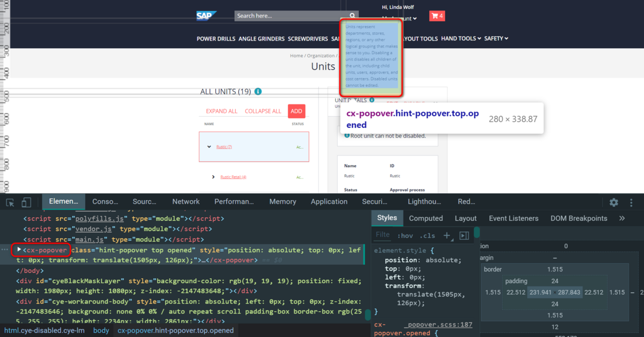Select the cyeBlackMaskLayer div node
The width and height of the screenshot is (644, 337).
(188, 286)
